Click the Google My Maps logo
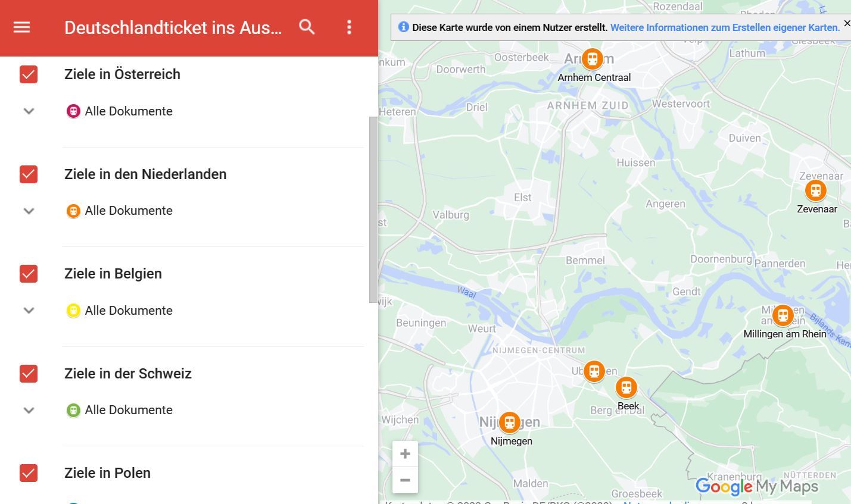851x504 pixels. pos(756,487)
